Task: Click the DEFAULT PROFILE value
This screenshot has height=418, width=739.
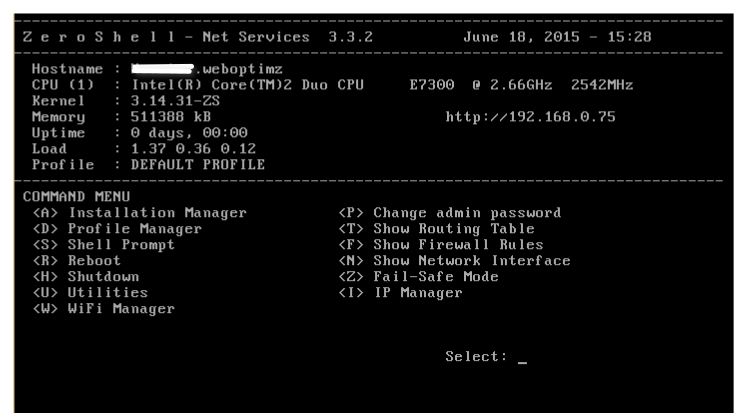Action: pos(197,165)
